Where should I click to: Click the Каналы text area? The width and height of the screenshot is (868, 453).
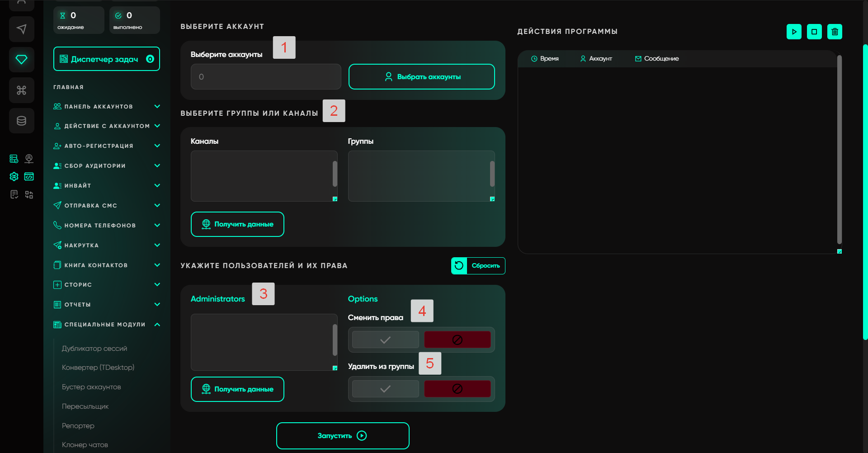(x=261, y=176)
